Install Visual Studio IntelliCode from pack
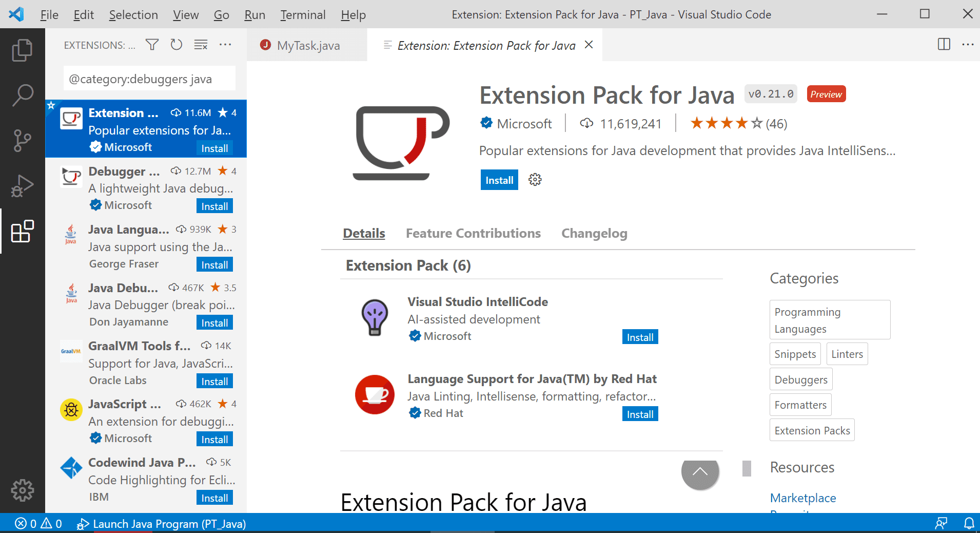Viewport: 980px width, 533px height. [640, 337]
